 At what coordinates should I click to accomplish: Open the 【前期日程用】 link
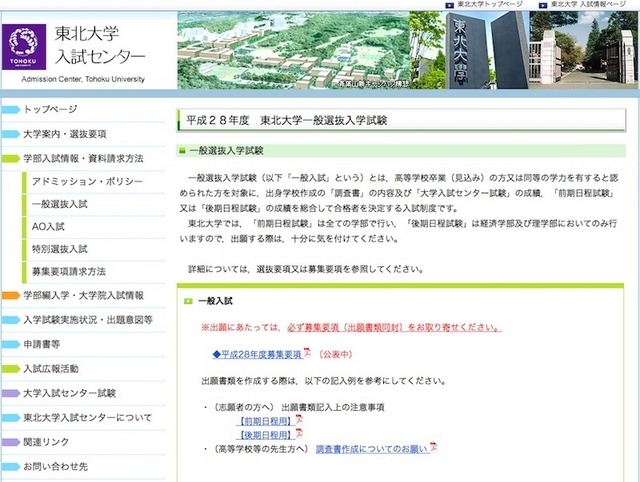tap(266, 421)
